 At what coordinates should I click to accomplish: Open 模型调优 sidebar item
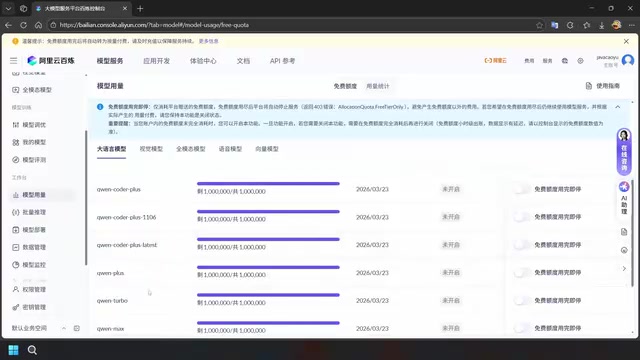(x=29, y=125)
